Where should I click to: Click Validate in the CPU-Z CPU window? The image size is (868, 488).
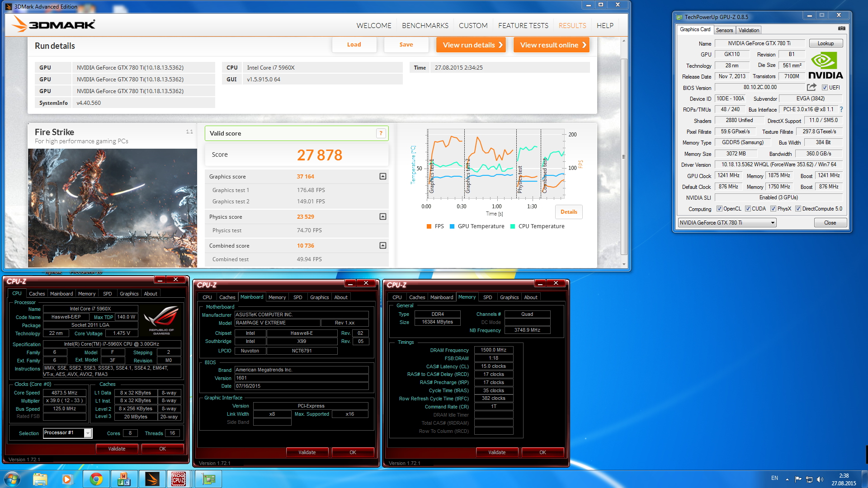pyautogui.click(x=117, y=449)
